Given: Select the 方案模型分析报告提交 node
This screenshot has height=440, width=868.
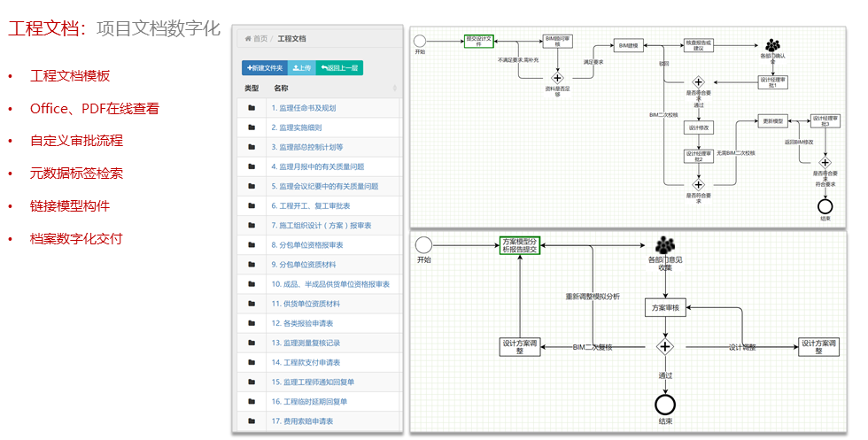Looking at the screenshot, I should point(519,245).
